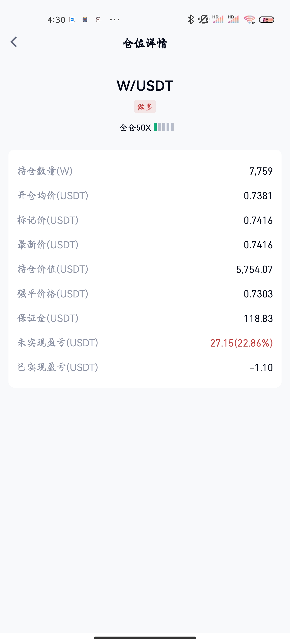
Task: Tap the W/USDT pair title
Action: 145,86
